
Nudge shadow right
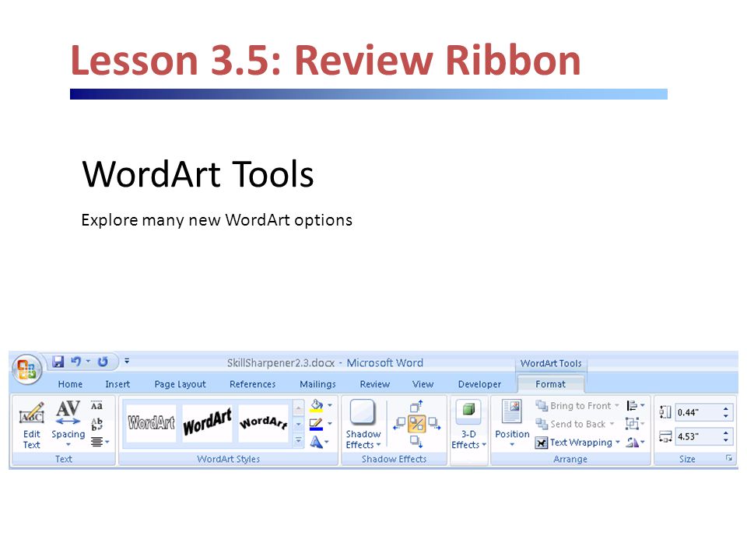point(434,423)
